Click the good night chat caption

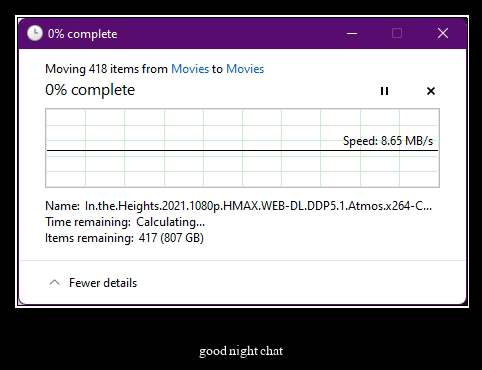(241, 351)
